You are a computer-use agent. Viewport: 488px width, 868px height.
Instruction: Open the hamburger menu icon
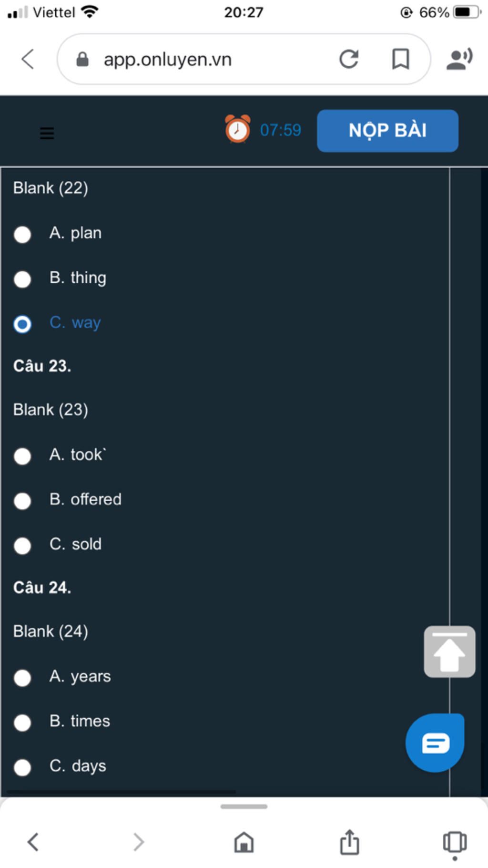47,133
